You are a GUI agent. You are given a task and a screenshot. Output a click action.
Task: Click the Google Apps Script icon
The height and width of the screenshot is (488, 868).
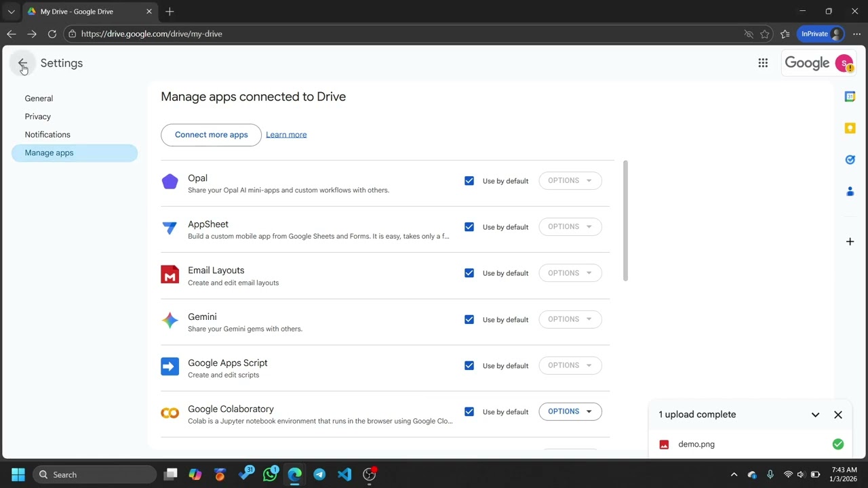click(170, 367)
